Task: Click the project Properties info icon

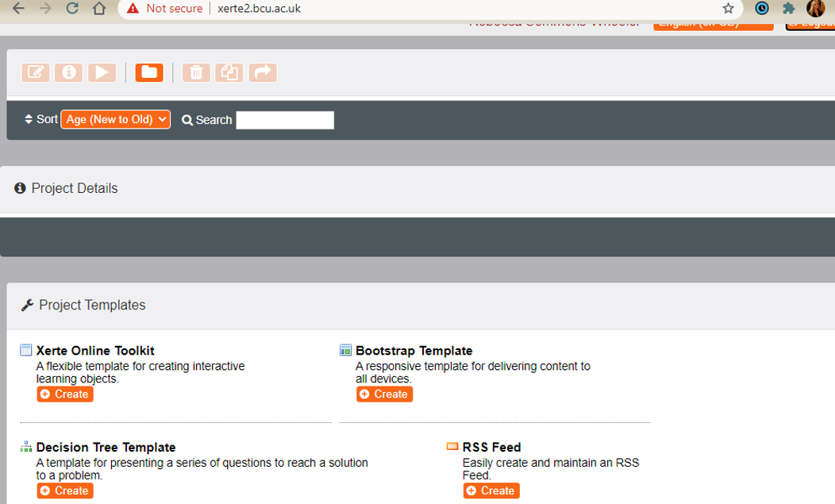Action: click(x=69, y=72)
